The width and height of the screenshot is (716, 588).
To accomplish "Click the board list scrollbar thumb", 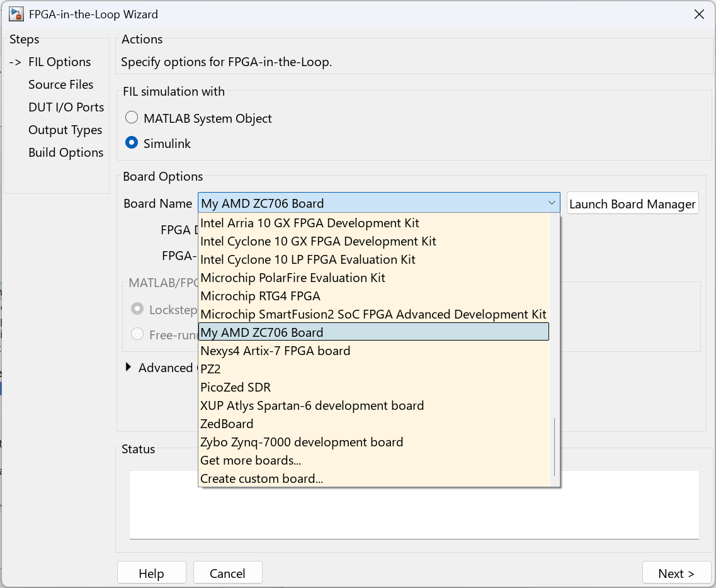I will point(554,447).
